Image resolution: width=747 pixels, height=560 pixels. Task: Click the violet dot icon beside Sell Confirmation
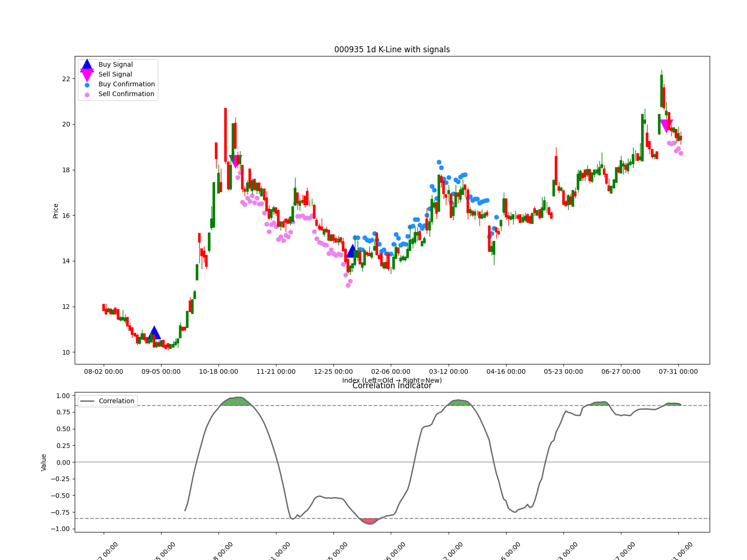[x=87, y=95]
